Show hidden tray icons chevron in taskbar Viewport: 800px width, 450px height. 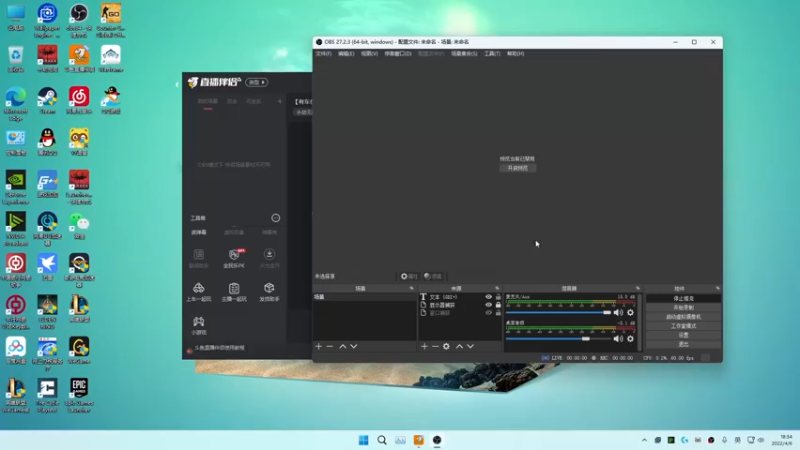click(x=644, y=440)
